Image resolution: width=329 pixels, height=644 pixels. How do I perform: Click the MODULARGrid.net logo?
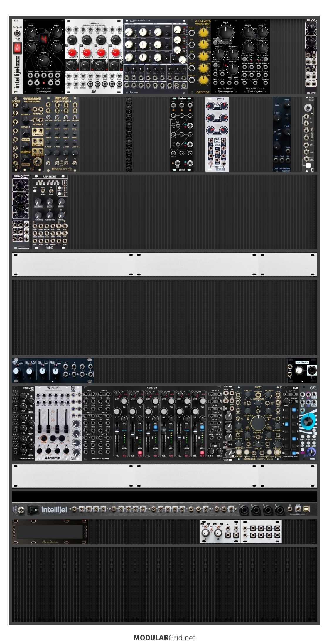164,638
